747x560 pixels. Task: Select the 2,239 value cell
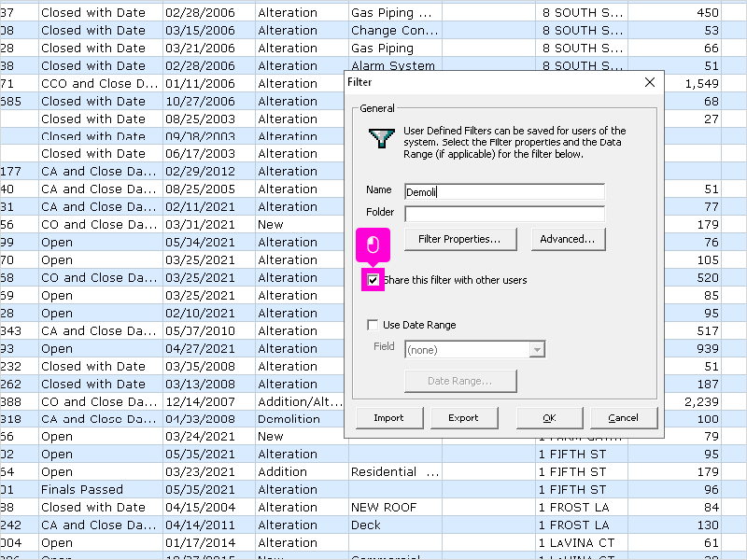click(693, 402)
